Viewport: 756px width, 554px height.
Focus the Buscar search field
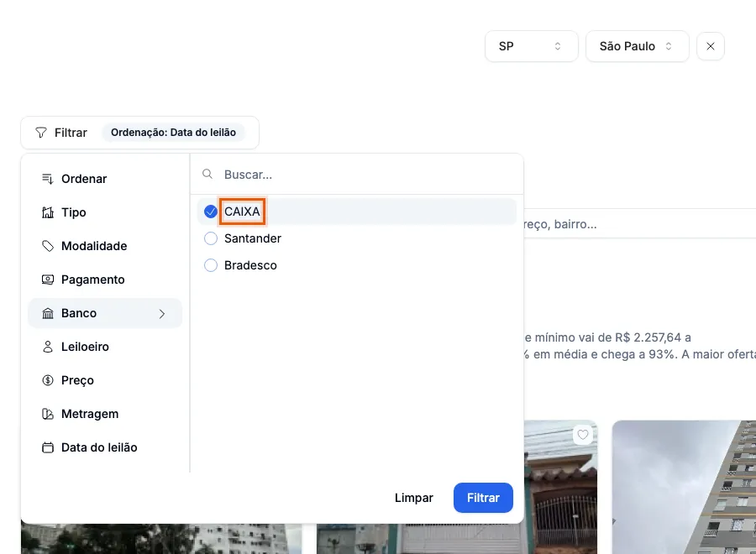click(357, 175)
